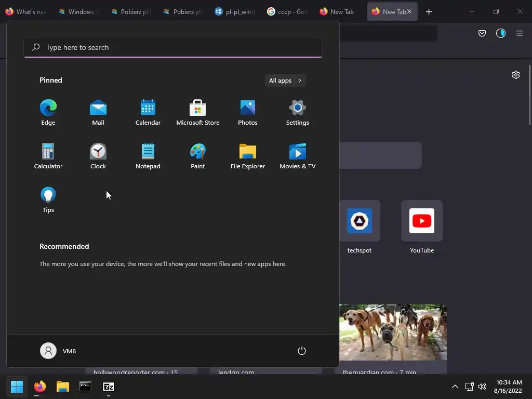
Task: Show hidden tray icons chevron
Action: pyautogui.click(x=455, y=387)
